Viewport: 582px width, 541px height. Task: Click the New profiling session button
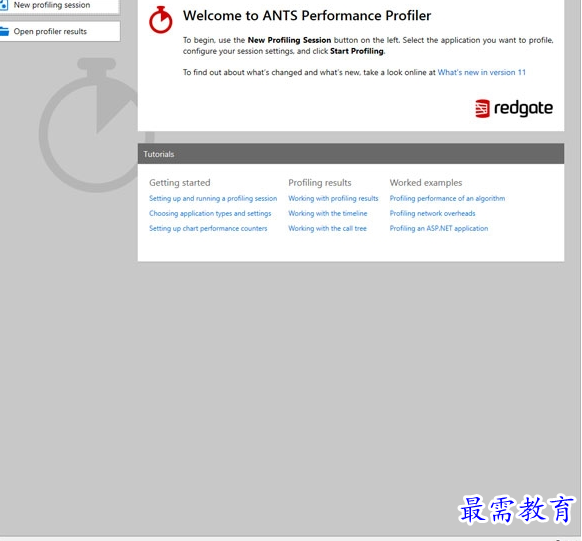tap(59, 6)
